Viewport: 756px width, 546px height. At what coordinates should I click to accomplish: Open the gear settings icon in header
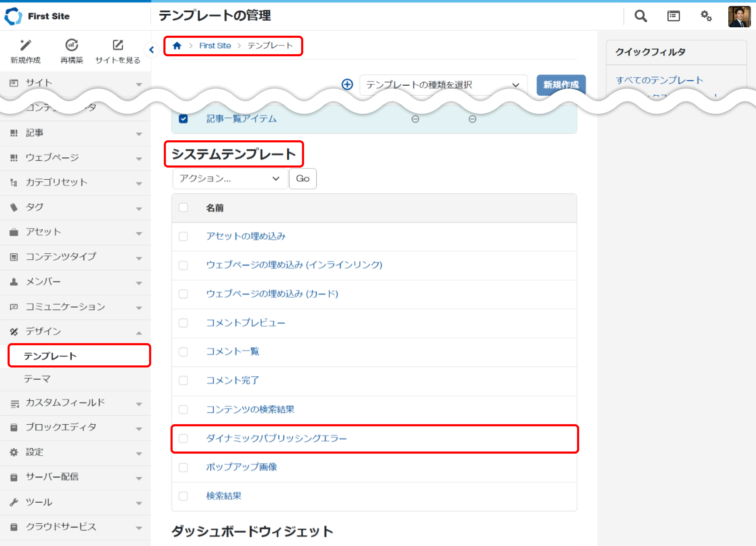[706, 16]
